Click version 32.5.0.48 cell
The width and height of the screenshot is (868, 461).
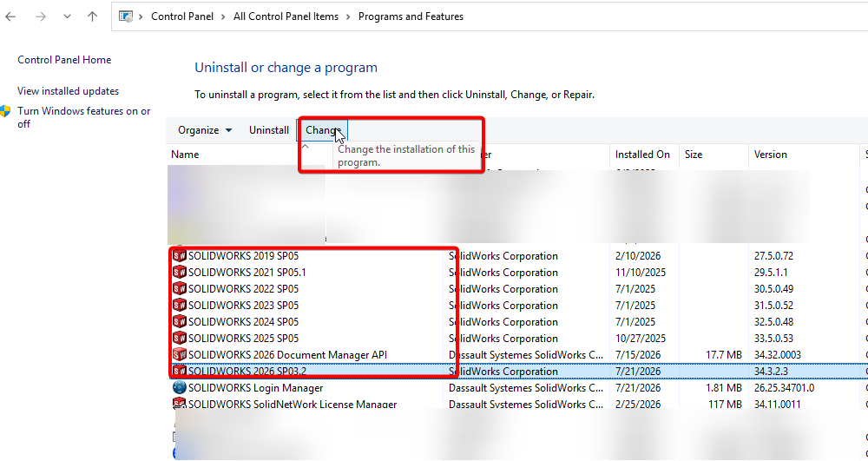[x=773, y=322]
